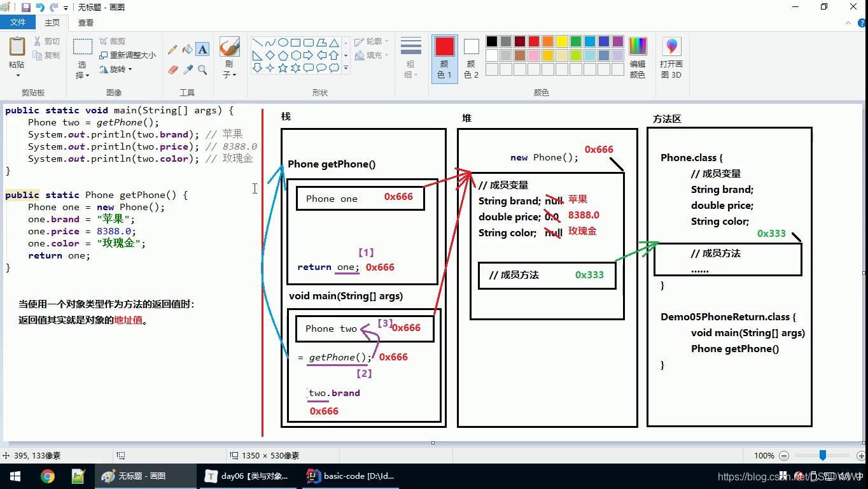
Task: Click the Crop (裁剪) button
Action: (113, 41)
